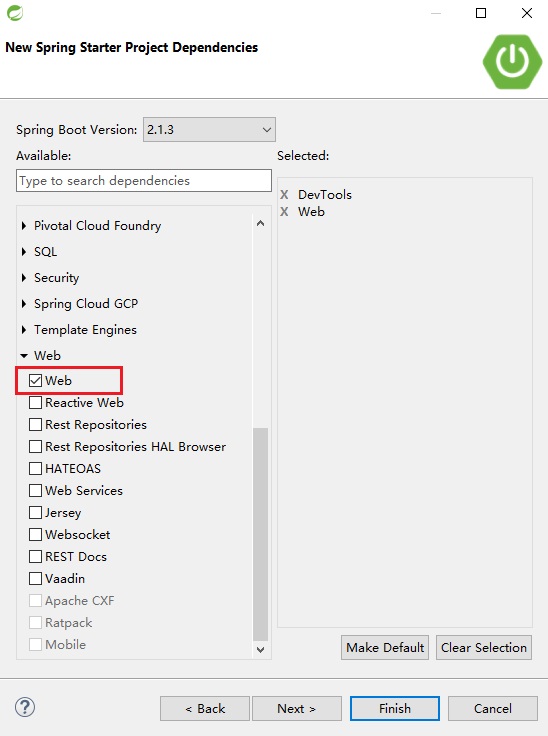Select the Security tree item

point(56,277)
